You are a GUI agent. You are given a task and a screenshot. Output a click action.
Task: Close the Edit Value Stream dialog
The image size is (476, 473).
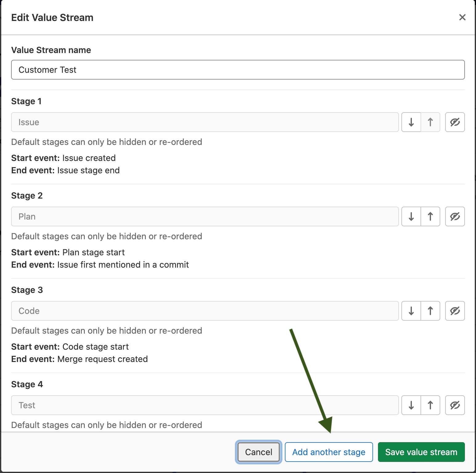(462, 17)
